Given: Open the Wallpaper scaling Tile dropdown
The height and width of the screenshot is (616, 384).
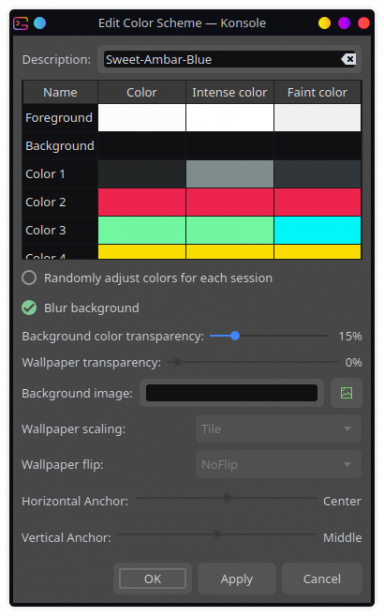Looking at the screenshot, I should coord(278,429).
